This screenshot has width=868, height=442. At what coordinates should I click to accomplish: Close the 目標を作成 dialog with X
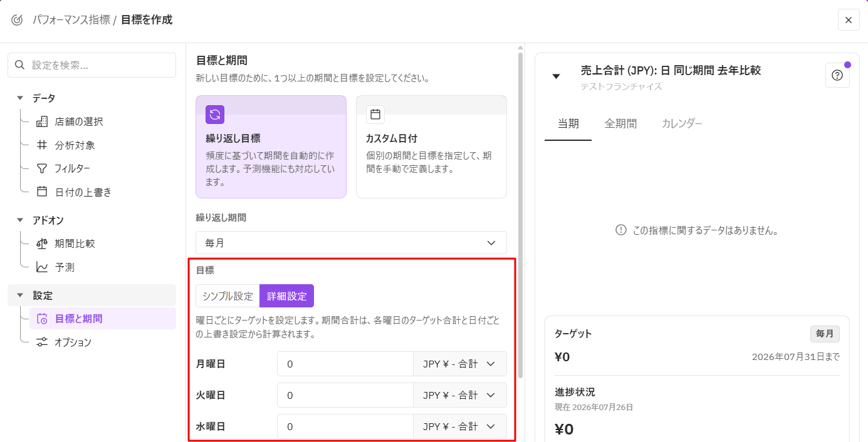[849, 20]
